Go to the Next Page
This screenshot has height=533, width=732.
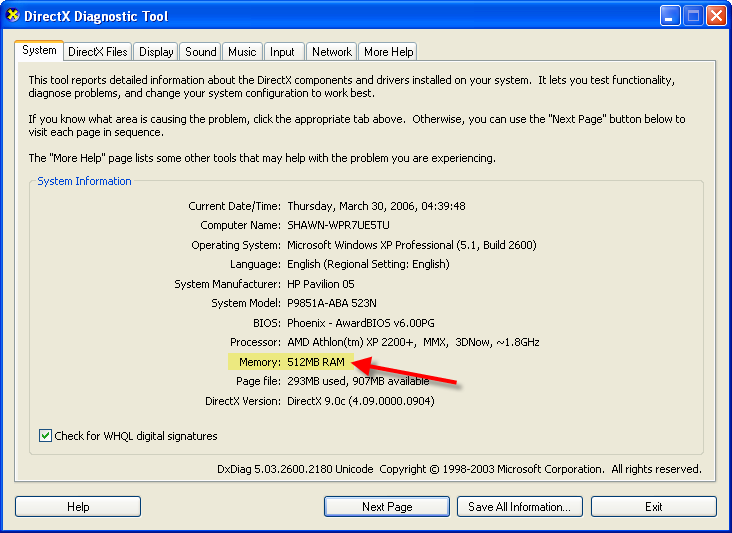point(387,506)
